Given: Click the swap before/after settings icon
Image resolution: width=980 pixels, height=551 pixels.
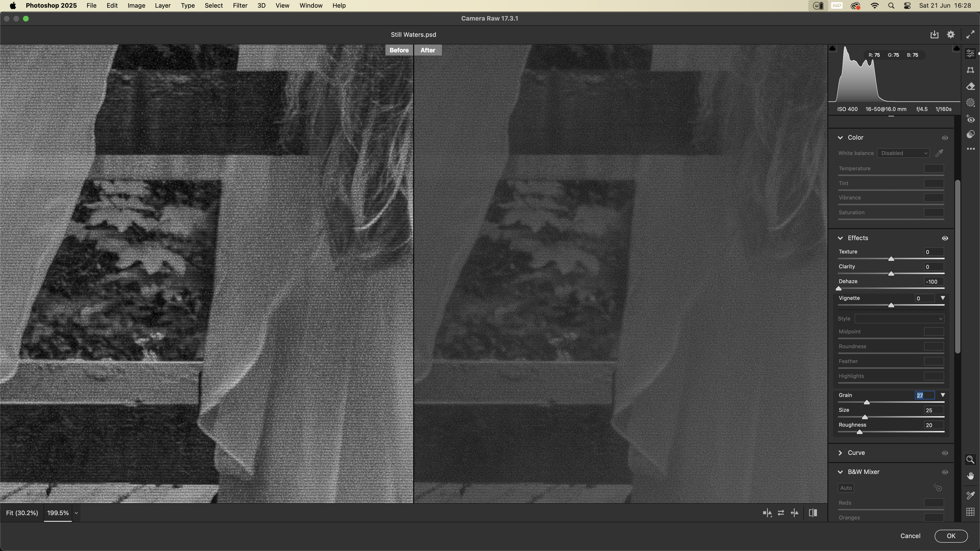Looking at the screenshot, I should coord(781,513).
